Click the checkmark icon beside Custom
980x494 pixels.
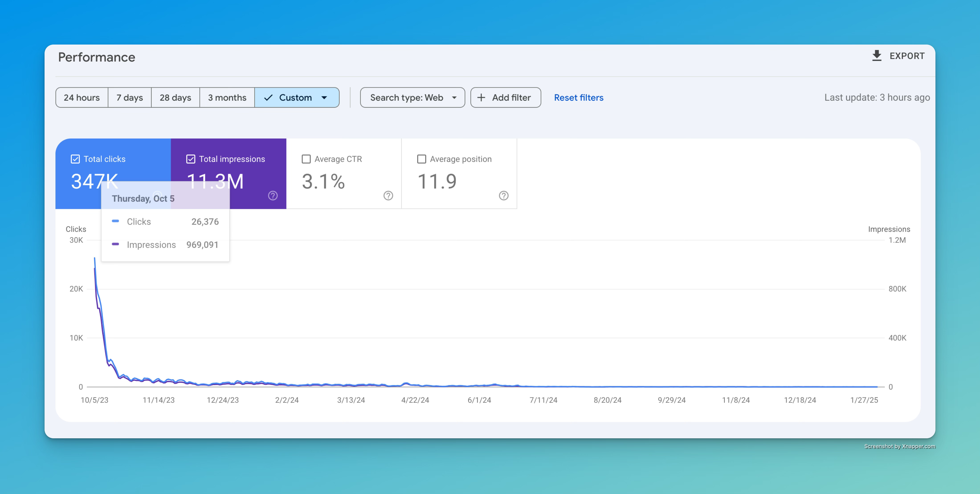click(268, 98)
